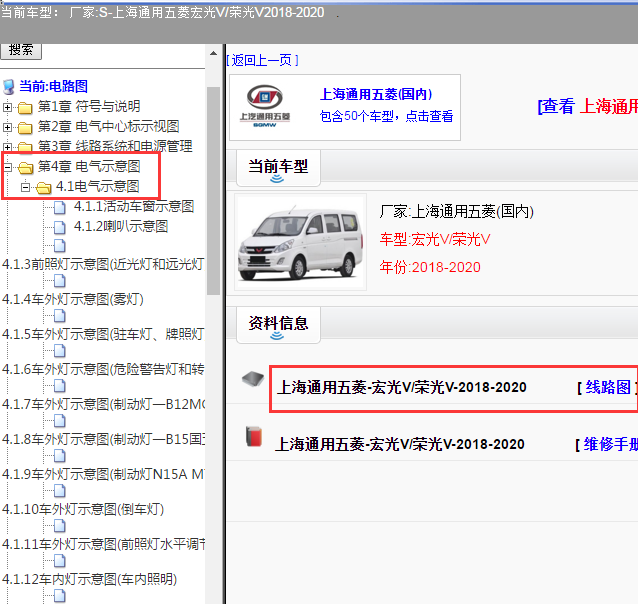Viewport: 638px width, 604px height.
Task: Click the tree panel scrollbar thumb
Action: 213,190
